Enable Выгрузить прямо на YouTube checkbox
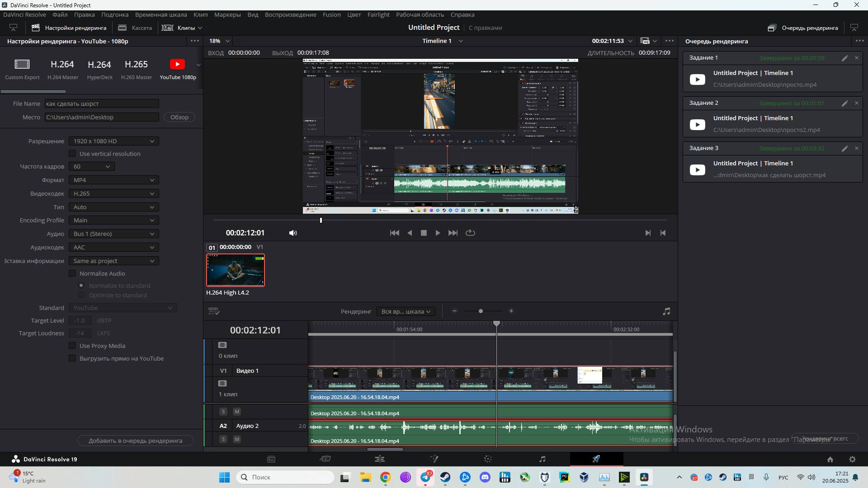This screenshot has width=868, height=488. [72, 358]
